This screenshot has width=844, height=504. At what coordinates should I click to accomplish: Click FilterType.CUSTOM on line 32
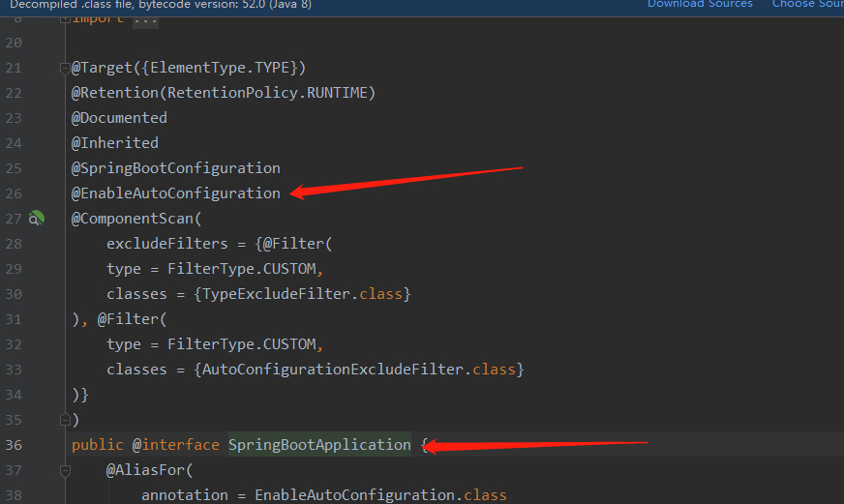tap(242, 343)
